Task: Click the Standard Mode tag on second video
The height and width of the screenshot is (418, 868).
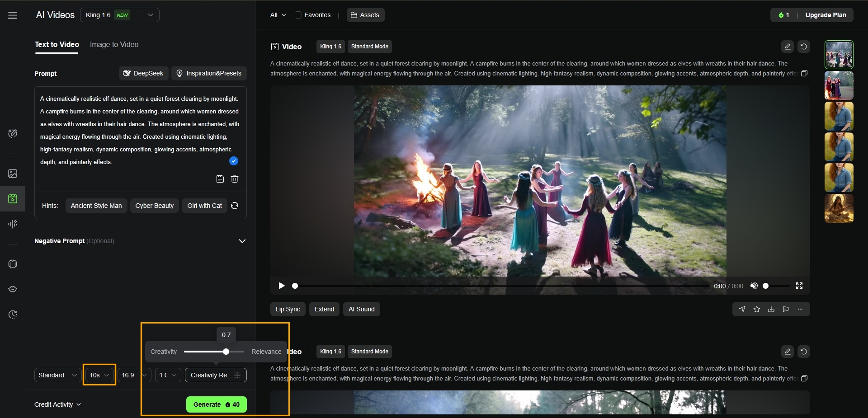Action: [370, 352]
